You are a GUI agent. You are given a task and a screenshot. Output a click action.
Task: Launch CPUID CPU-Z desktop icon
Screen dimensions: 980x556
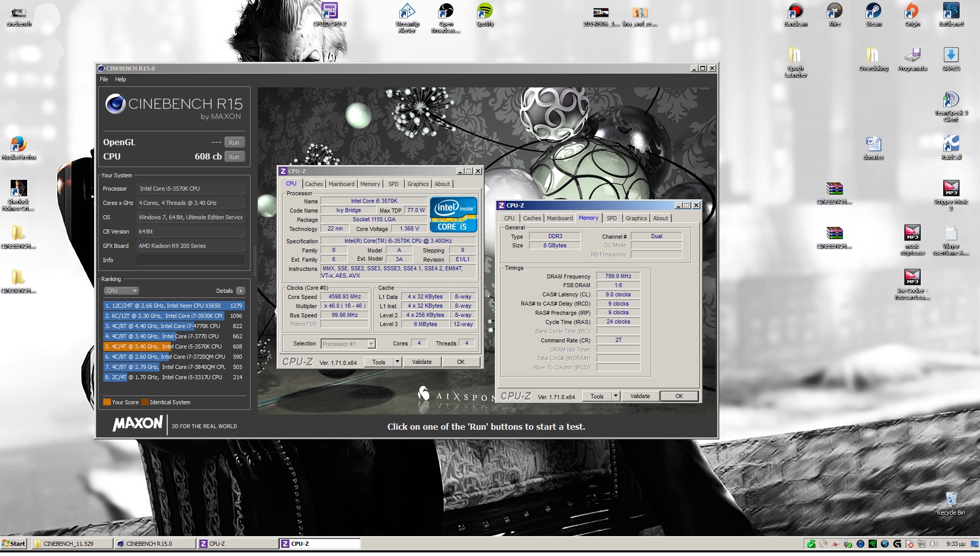pyautogui.click(x=329, y=15)
